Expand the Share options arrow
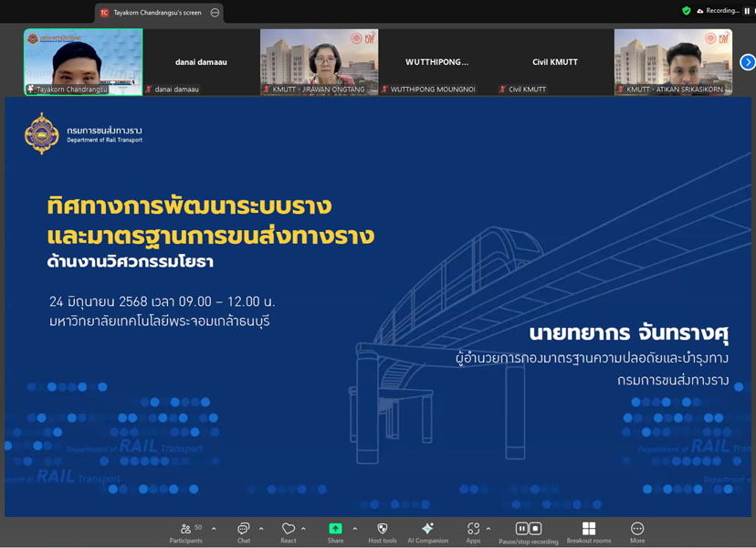 pos(355,529)
